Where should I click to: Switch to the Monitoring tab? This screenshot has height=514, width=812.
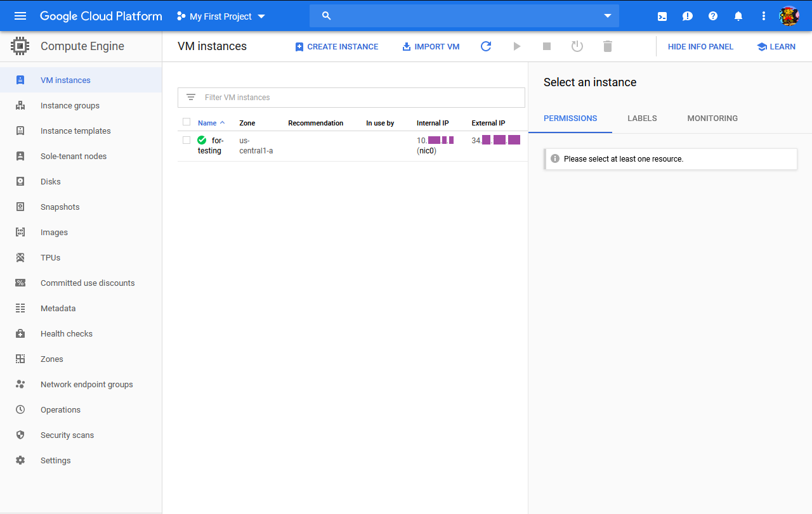[712, 119]
